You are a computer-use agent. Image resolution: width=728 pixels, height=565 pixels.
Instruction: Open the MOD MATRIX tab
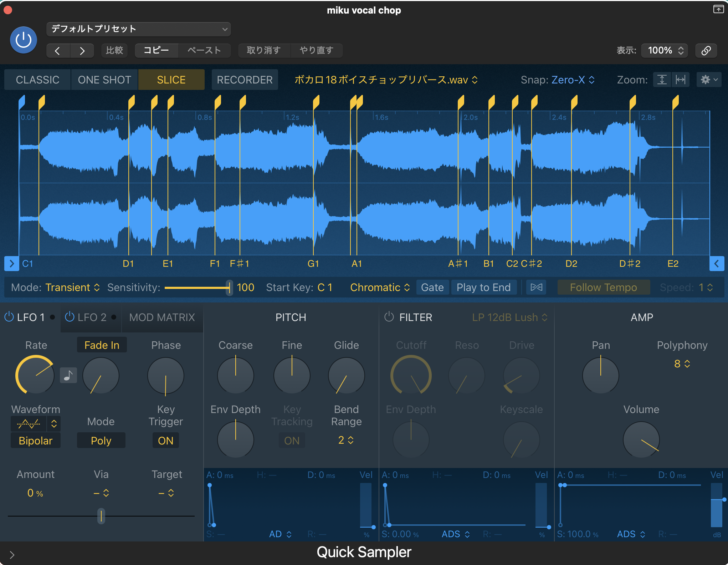[x=162, y=317]
